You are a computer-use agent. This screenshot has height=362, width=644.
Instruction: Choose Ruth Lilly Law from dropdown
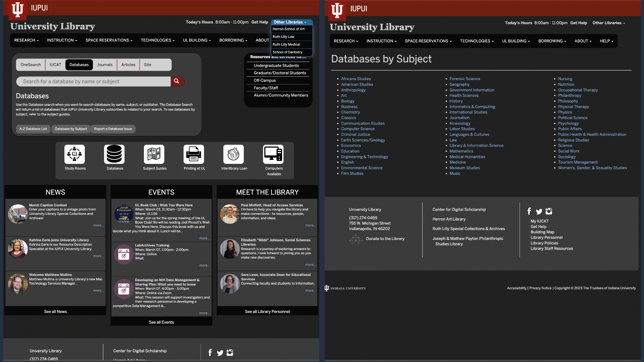[283, 37]
